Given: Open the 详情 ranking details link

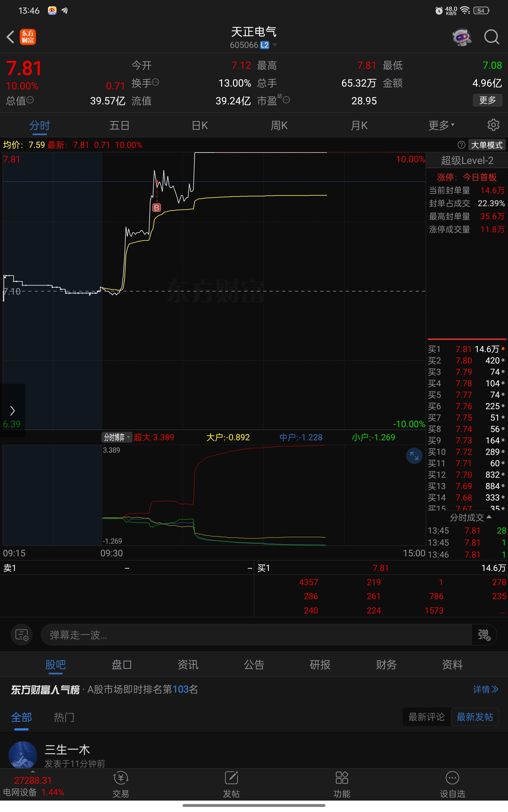Looking at the screenshot, I should tap(486, 690).
